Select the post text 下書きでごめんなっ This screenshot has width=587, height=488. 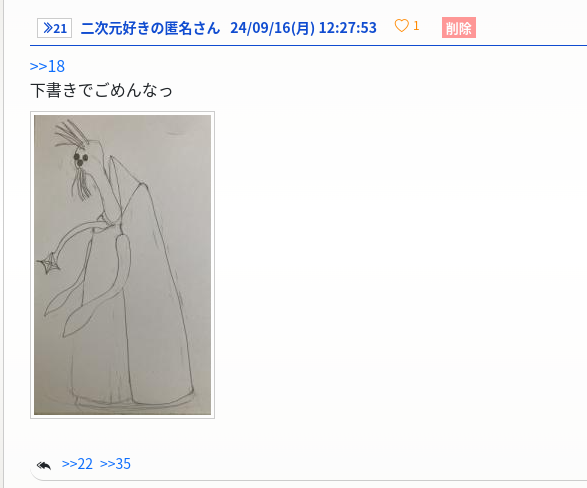pos(101,91)
